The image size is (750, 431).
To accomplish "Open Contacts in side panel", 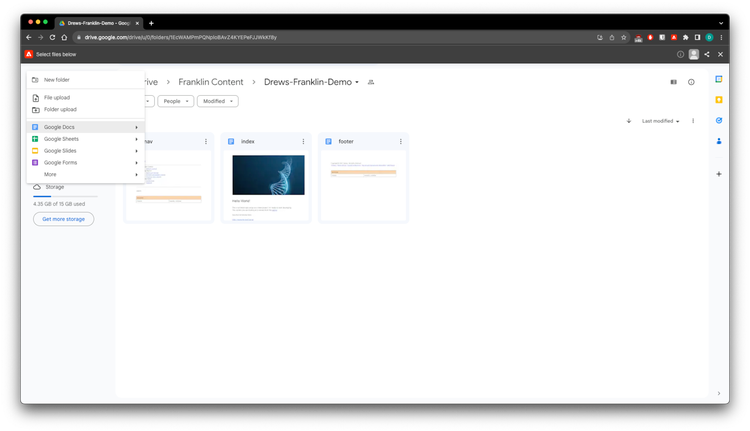I will [x=719, y=141].
